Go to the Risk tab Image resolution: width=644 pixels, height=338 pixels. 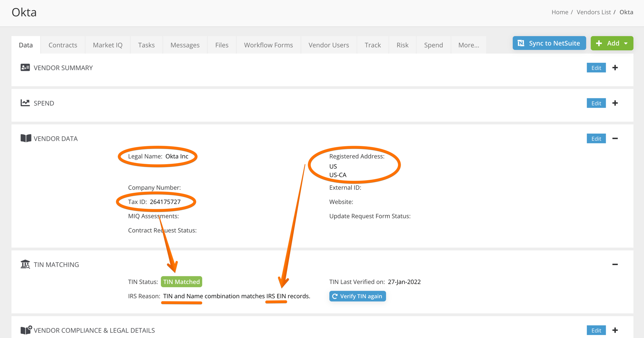click(x=402, y=45)
